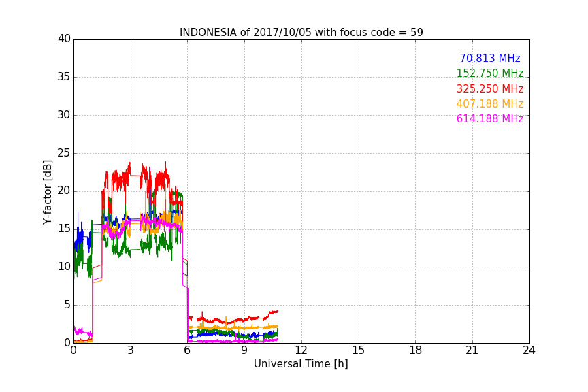Click the x-axis tick value 18
The image size is (588, 392).
pyautogui.click(x=416, y=350)
